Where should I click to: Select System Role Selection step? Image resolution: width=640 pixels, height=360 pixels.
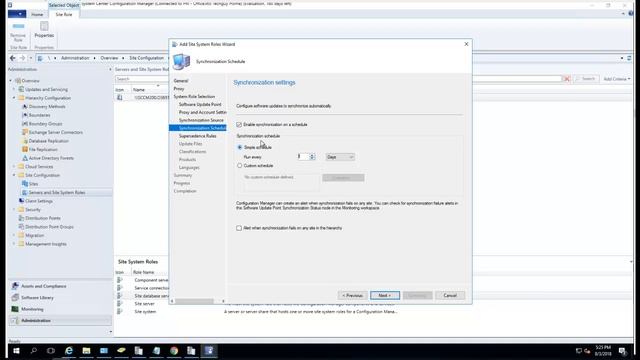pos(194,96)
